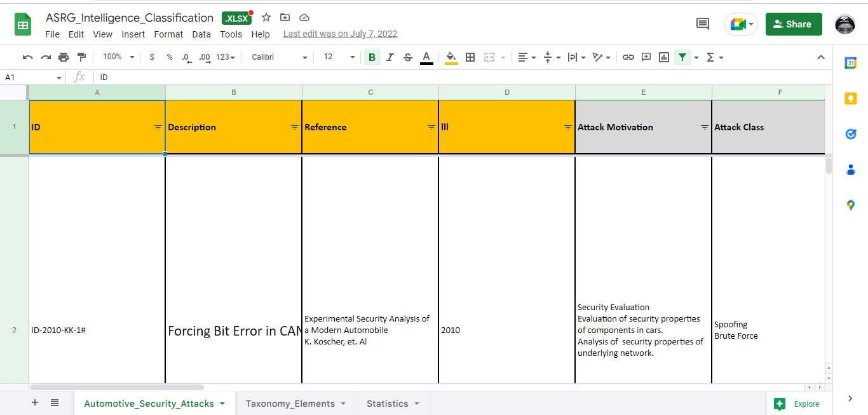The height and width of the screenshot is (415, 868).
Task: Open the Reference column filter dropdown
Action: pos(431,127)
